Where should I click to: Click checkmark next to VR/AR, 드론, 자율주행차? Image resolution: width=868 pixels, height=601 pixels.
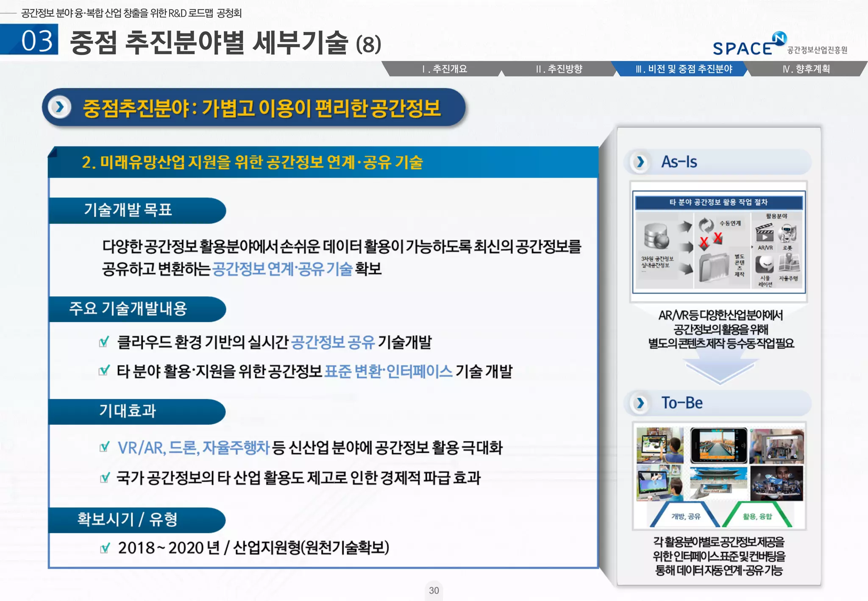pos(104,447)
